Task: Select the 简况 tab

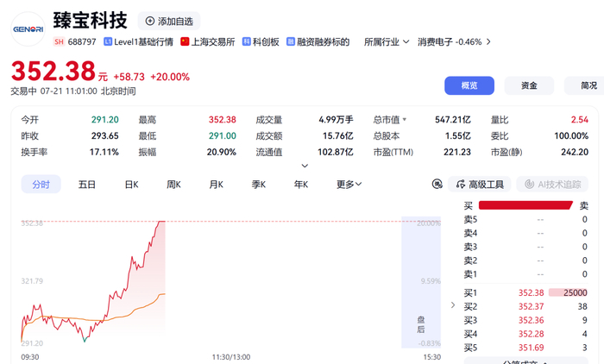Action: [586, 85]
